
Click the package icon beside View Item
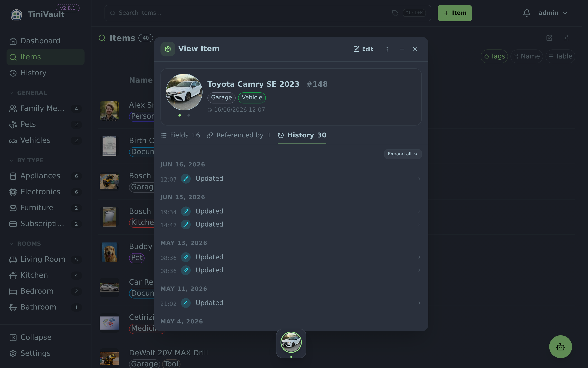click(168, 49)
